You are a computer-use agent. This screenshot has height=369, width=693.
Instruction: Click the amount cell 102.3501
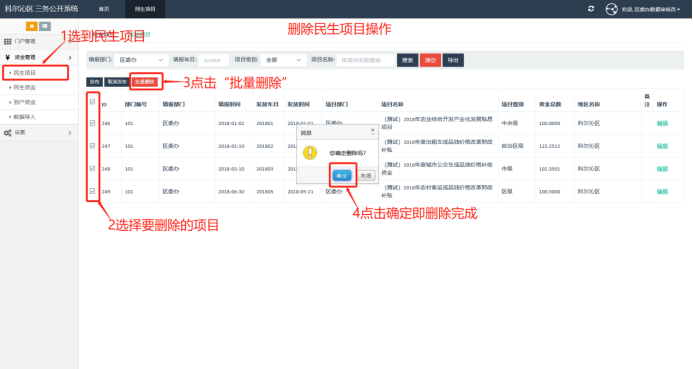click(x=549, y=169)
